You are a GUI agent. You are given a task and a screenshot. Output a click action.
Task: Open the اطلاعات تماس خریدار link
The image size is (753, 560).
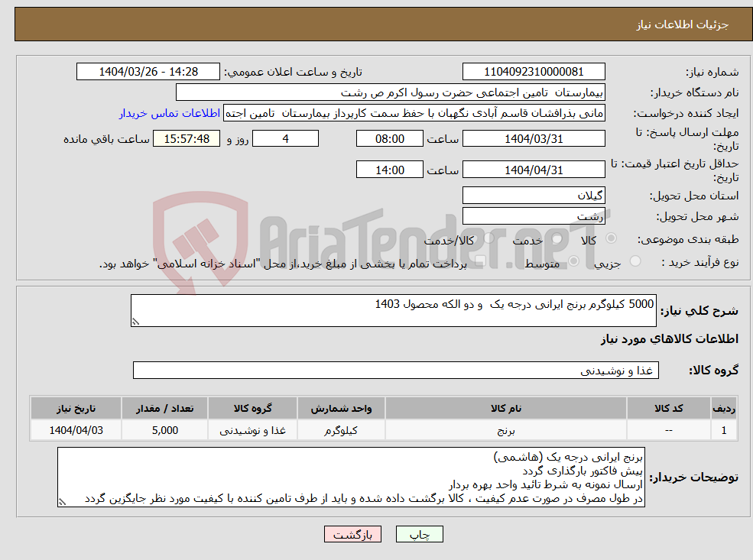point(170,113)
